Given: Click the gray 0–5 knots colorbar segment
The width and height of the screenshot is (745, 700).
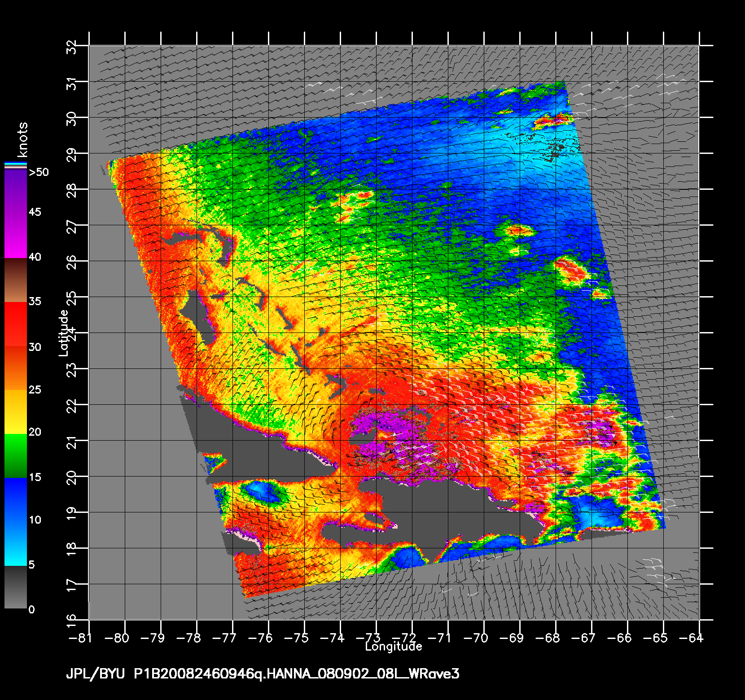Looking at the screenshot, I should click(16, 587).
